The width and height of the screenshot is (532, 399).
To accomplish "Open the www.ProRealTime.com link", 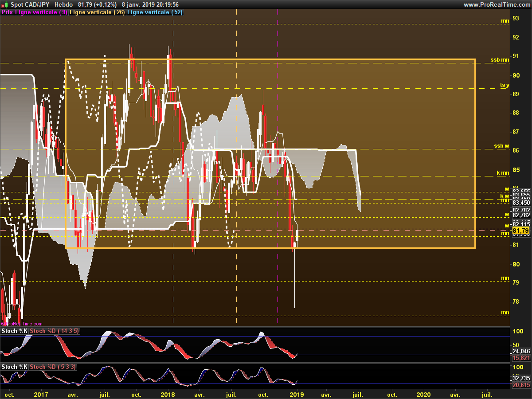I will tap(497, 4).
